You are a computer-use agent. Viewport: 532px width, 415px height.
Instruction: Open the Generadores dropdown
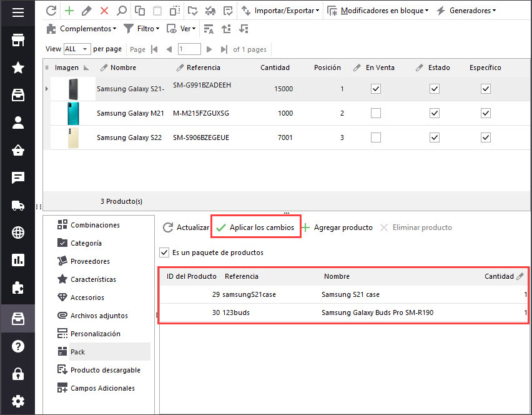click(466, 11)
